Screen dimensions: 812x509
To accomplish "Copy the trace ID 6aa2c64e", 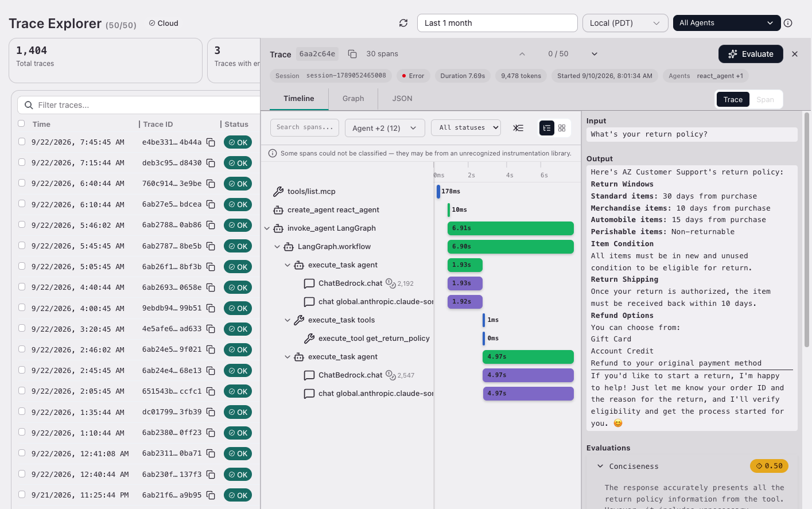I will tap(352, 54).
